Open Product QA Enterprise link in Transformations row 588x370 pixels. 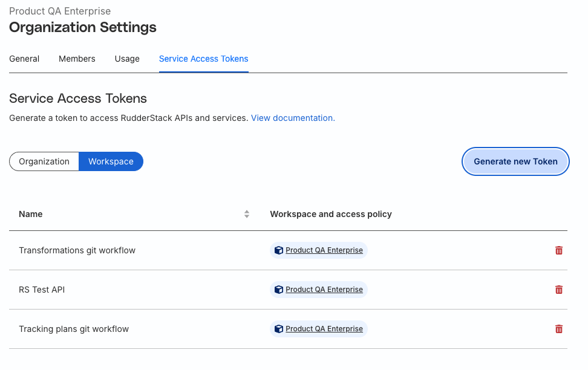pos(324,250)
